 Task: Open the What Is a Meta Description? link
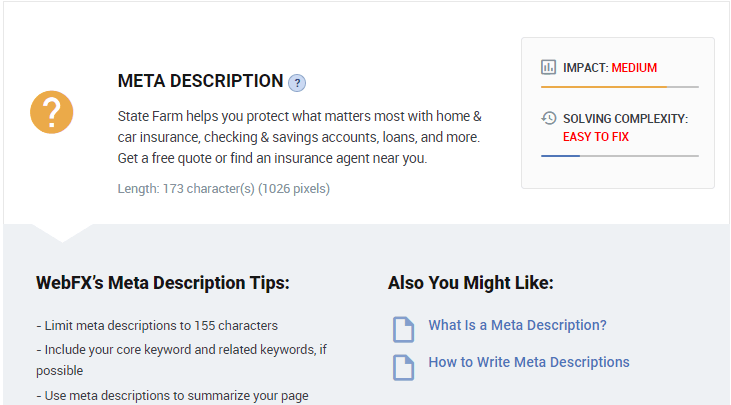[517, 325]
